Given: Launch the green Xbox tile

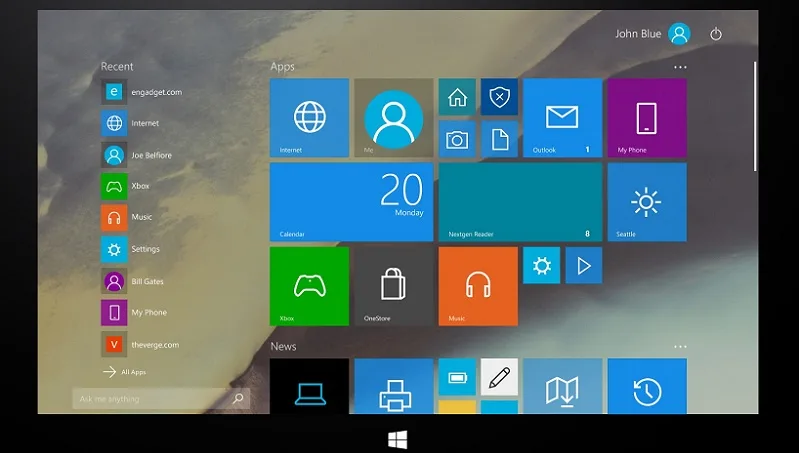Looking at the screenshot, I should (x=309, y=286).
